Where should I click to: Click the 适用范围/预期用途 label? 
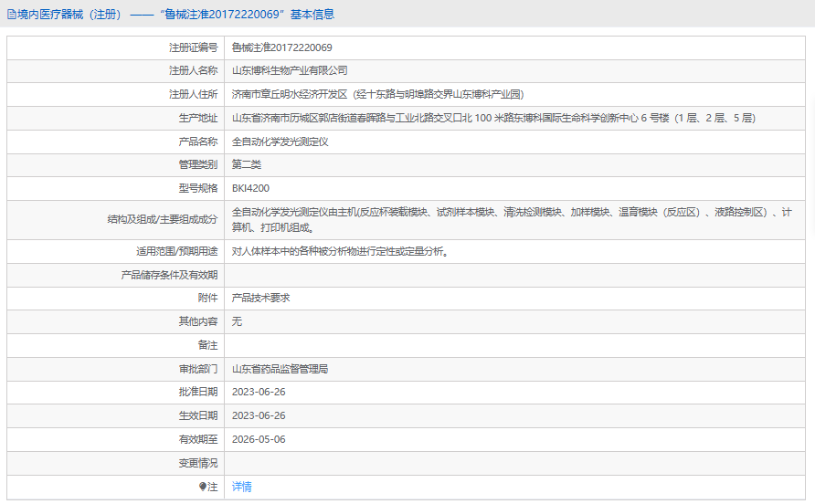click(176, 251)
